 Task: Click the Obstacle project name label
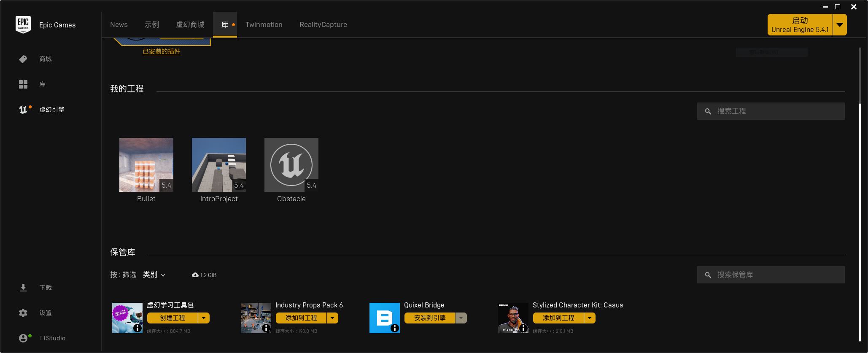coord(291,199)
